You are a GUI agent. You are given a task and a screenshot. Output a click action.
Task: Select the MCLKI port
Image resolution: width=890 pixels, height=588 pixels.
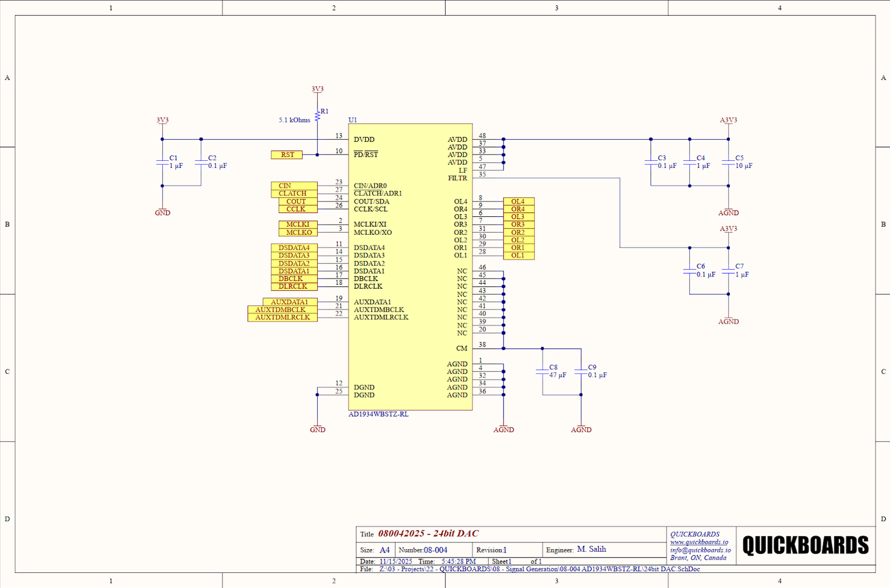pyautogui.click(x=298, y=225)
